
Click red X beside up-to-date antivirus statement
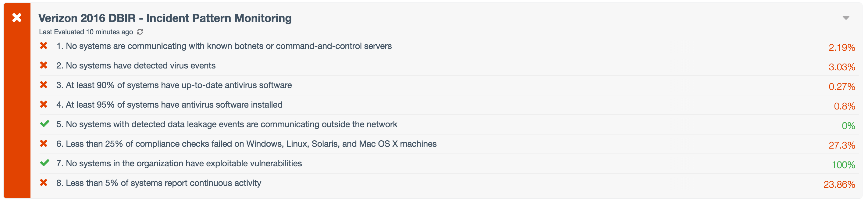(44, 85)
